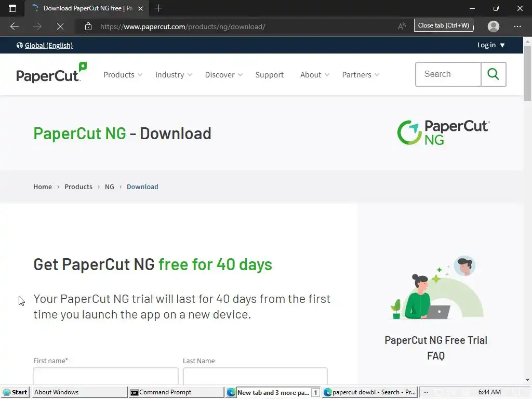Click the page vertical scrollbar thumb

tap(527, 73)
